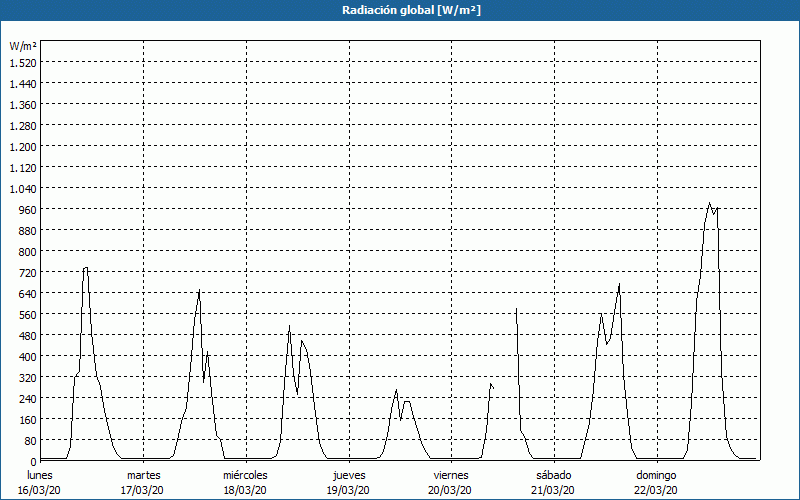Click the 22/03/20 date label

click(656, 490)
